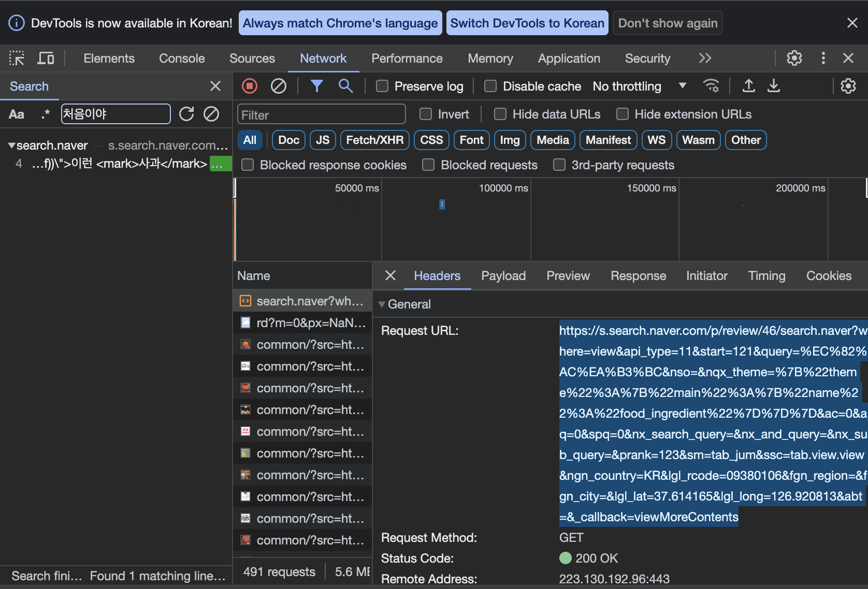
Task: Collapse the General headers section
Action: point(382,304)
